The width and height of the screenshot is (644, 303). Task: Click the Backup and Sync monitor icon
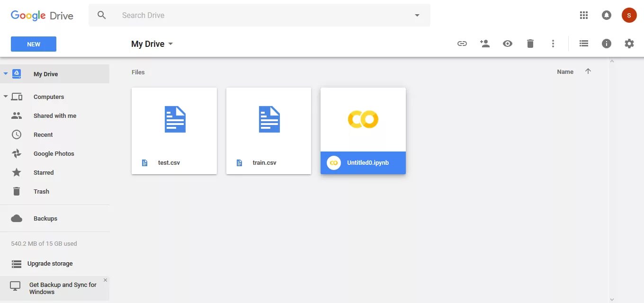(x=15, y=286)
